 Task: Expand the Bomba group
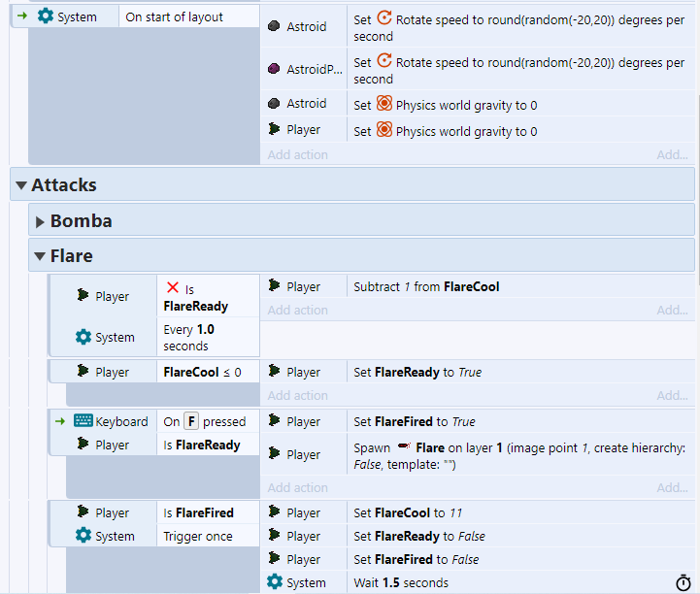40,221
